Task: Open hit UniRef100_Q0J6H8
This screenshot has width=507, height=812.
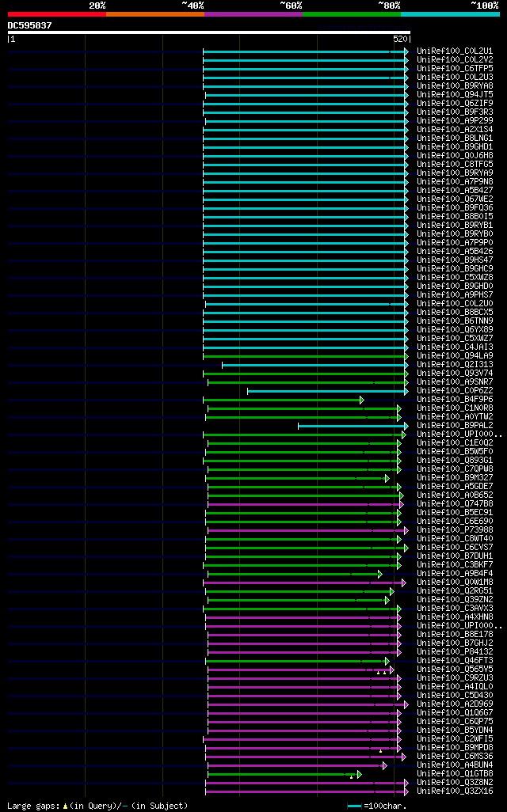Action: click(455, 156)
